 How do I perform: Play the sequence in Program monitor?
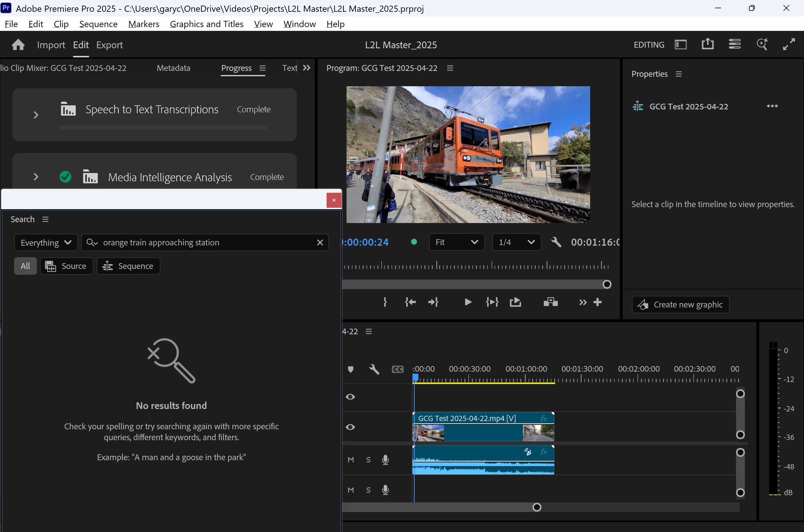tap(468, 302)
